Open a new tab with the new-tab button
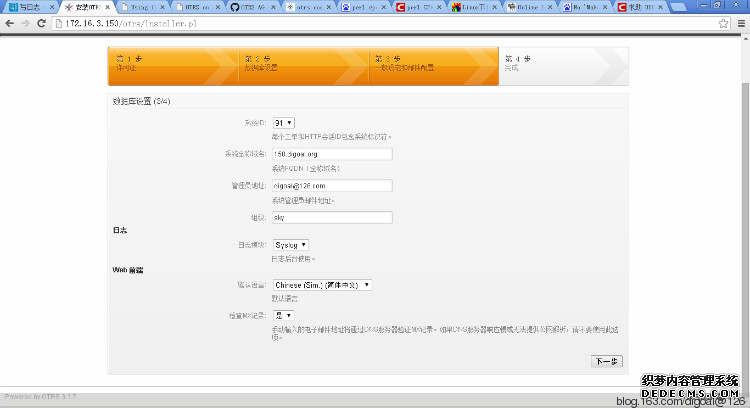 pyautogui.click(x=678, y=7)
